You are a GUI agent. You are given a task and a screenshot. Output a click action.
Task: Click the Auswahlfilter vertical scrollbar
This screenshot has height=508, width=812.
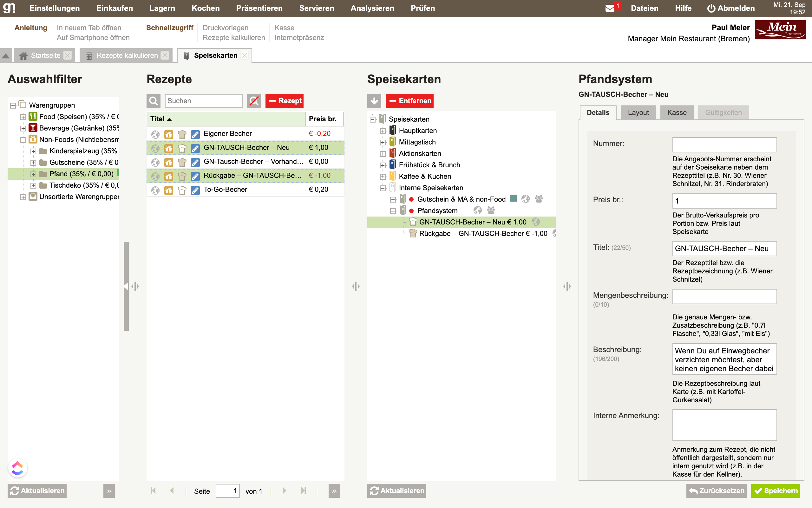[x=126, y=286]
